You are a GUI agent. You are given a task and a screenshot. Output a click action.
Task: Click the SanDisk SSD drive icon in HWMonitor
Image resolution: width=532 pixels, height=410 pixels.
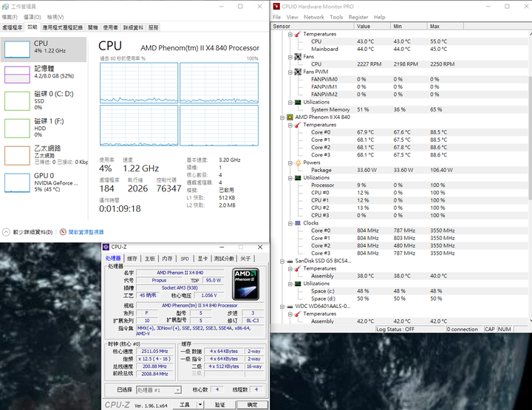tap(290, 261)
